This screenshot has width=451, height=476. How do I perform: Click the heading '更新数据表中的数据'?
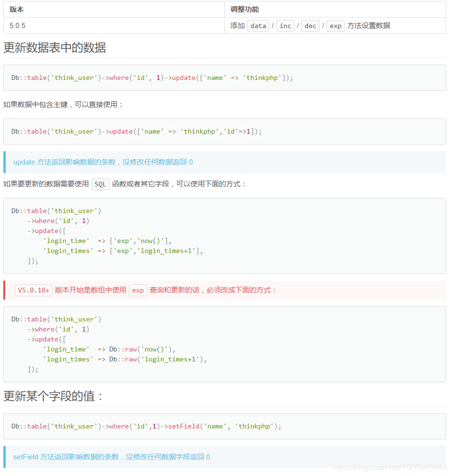(x=55, y=48)
